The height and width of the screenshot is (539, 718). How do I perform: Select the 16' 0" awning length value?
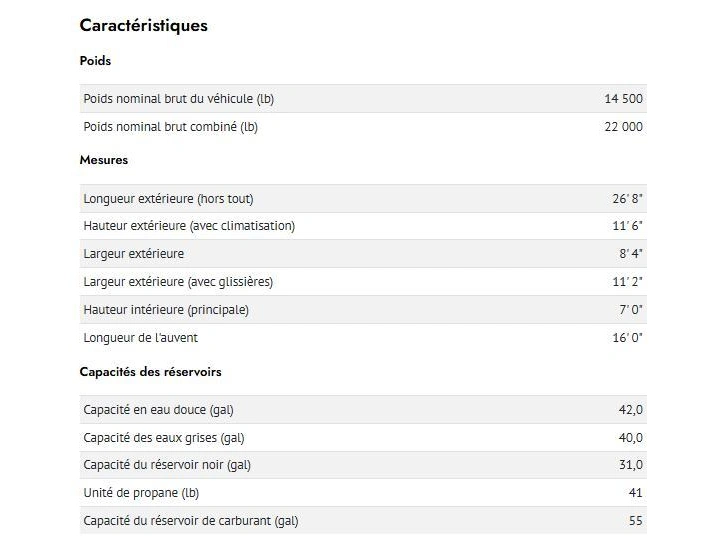coord(628,338)
